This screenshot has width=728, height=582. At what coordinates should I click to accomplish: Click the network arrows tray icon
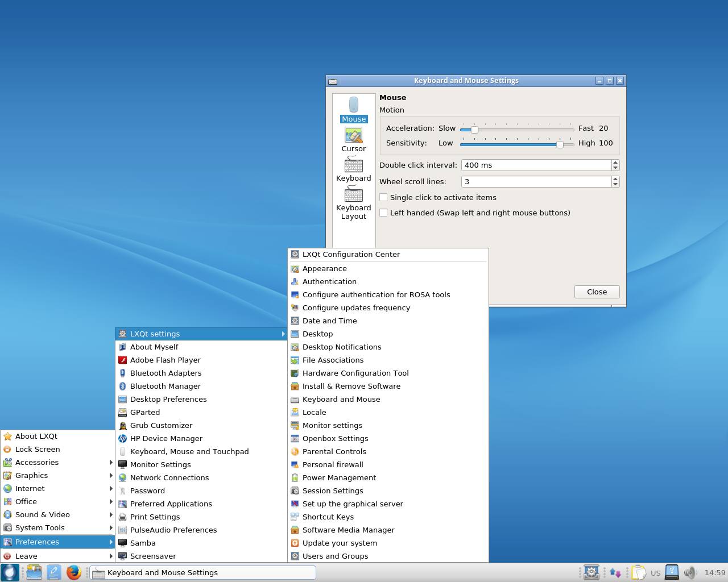(x=615, y=572)
